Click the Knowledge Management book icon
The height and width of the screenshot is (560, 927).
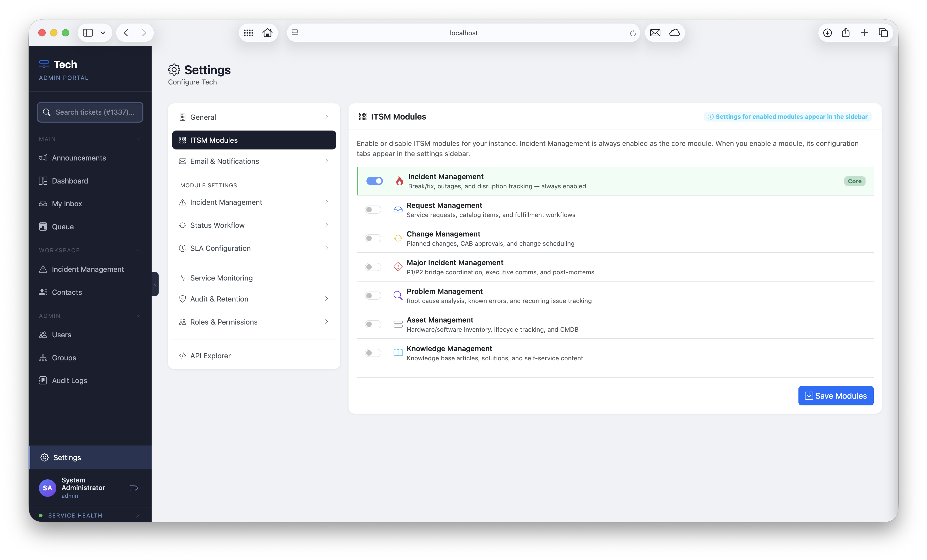click(398, 353)
